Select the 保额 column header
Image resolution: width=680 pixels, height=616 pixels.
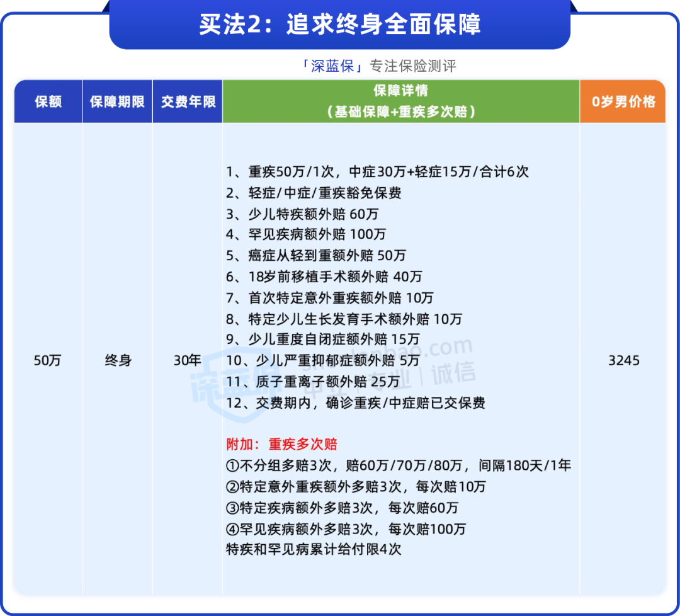point(48,100)
